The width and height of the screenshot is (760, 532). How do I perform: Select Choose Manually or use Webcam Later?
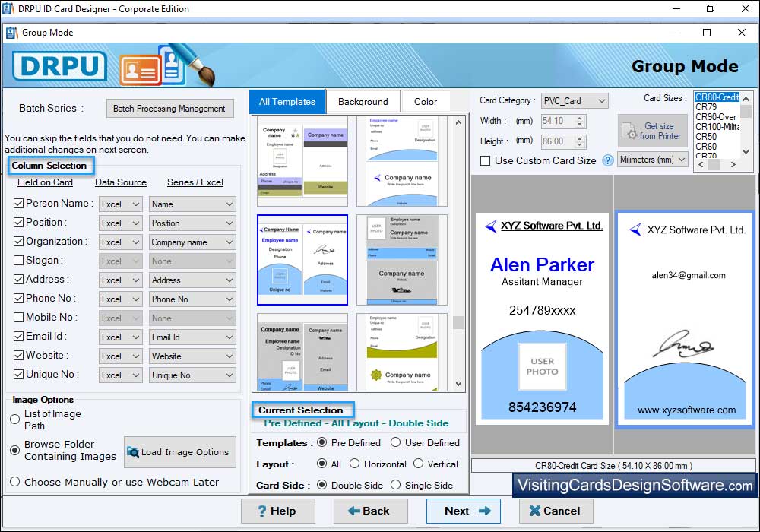coord(15,482)
